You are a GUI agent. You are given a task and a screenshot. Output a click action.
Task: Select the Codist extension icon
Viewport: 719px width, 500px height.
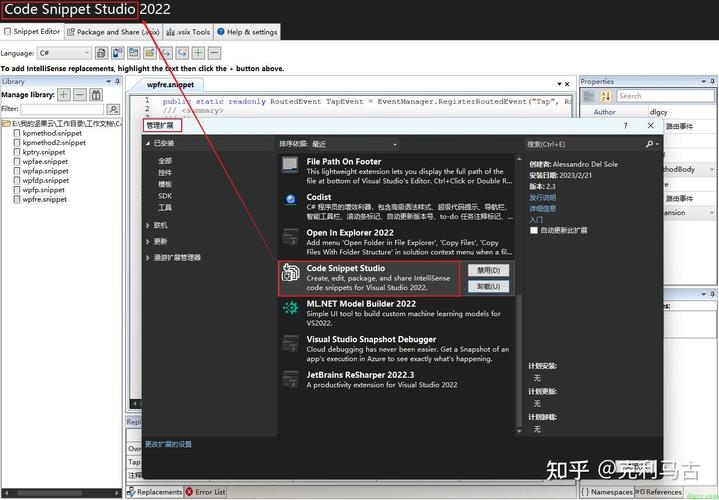[290, 200]
